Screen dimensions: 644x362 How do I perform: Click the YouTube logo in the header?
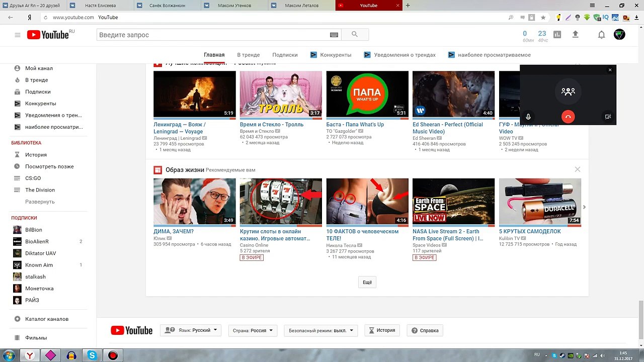[48, 35]
